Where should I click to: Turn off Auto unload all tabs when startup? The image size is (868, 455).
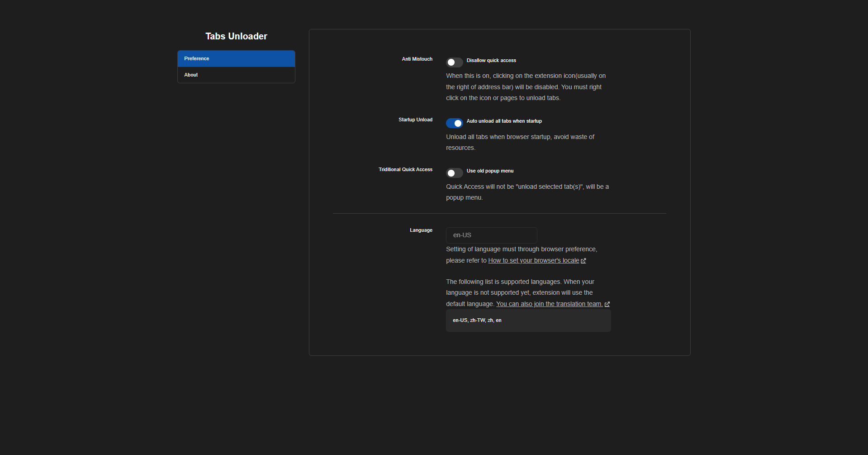tap(454, 123)
